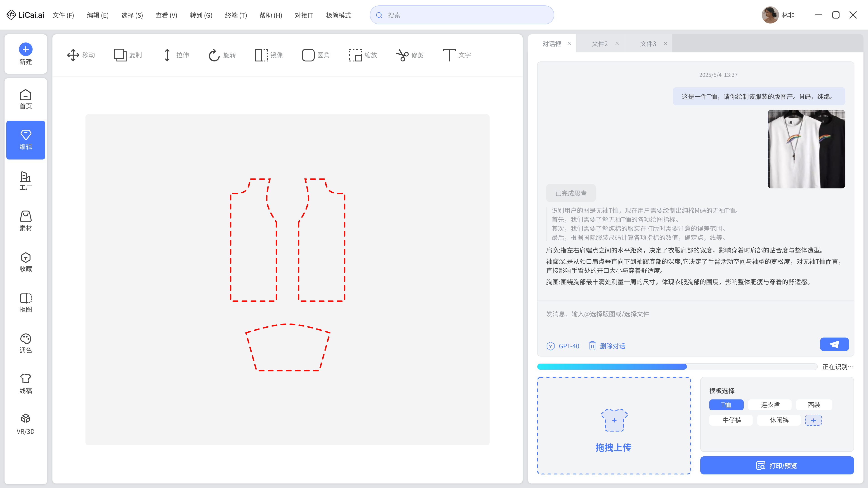The height and width of the screenshot is (488, 868).
Task: Switch to the 文件2 tab
Action: 600,44
